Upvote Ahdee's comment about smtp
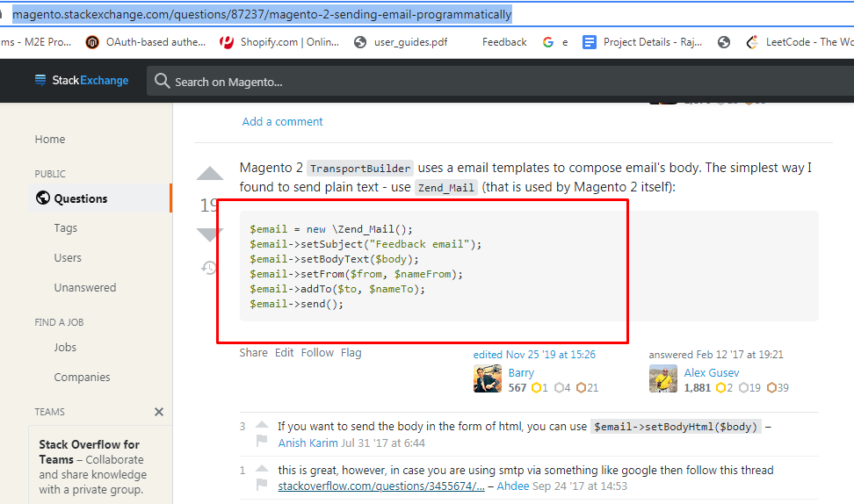The height and width of the screenshot is (504, 854). [261, 471]
